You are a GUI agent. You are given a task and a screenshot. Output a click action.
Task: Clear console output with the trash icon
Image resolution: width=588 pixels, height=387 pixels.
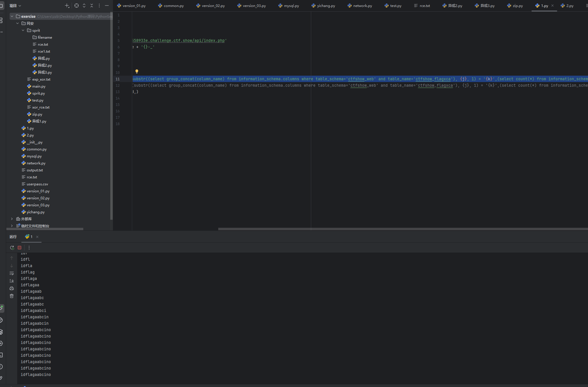point(12,296)
